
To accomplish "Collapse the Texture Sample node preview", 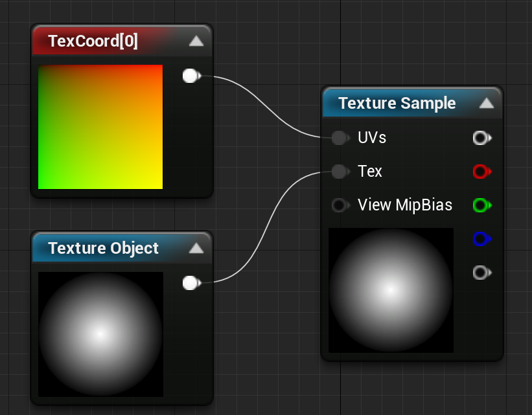I will pos(486,104).
